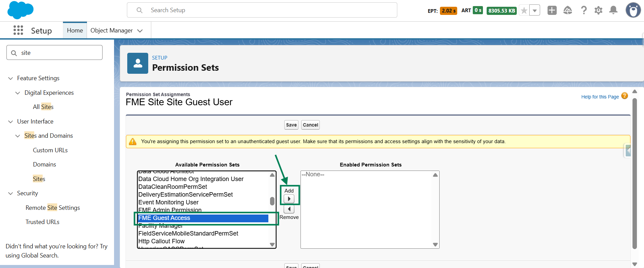The image size is (644, 268).
Task: Click the favorite star icon
Action: [x=524, y=10]
